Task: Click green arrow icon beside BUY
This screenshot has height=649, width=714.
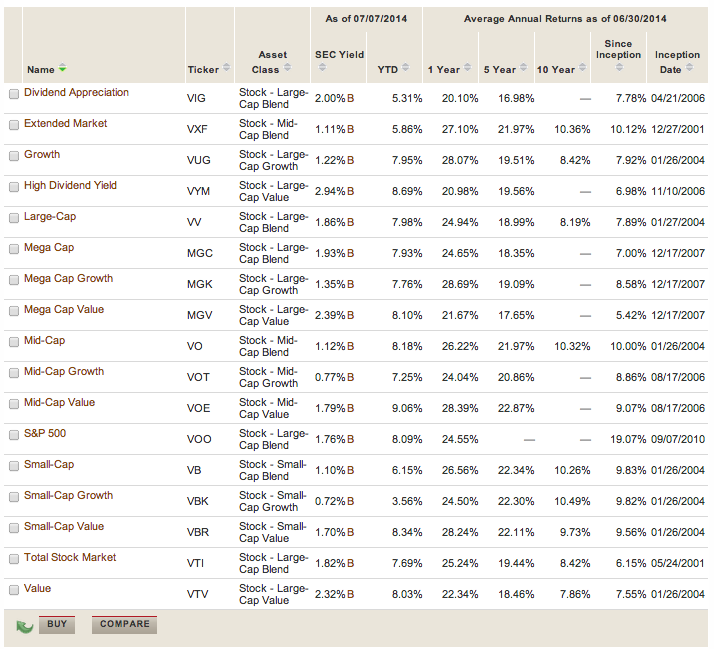Action: click(25, 627)
